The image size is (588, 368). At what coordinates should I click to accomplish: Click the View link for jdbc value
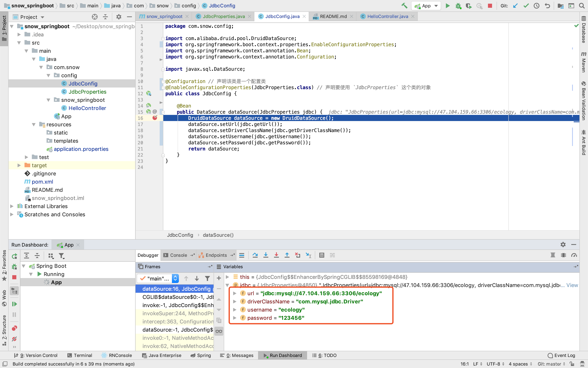(x=572, y=285)
